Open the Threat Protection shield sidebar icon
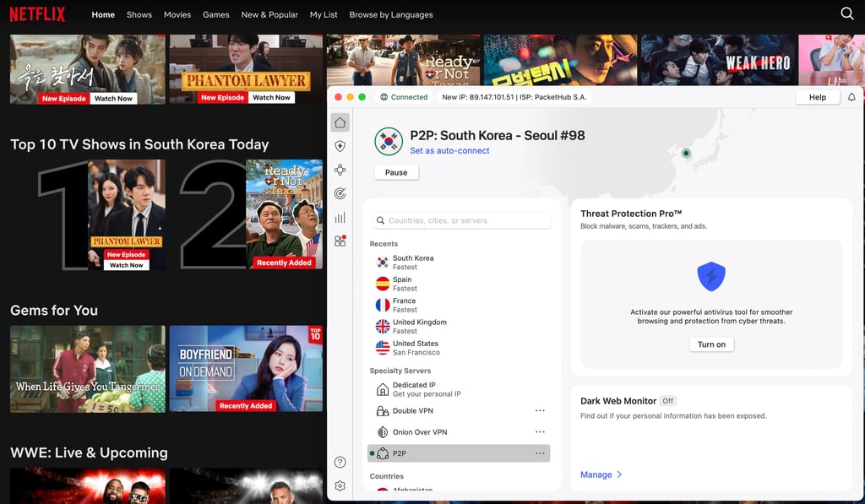The height and width of the screenshot is (504, 865). 340,146
